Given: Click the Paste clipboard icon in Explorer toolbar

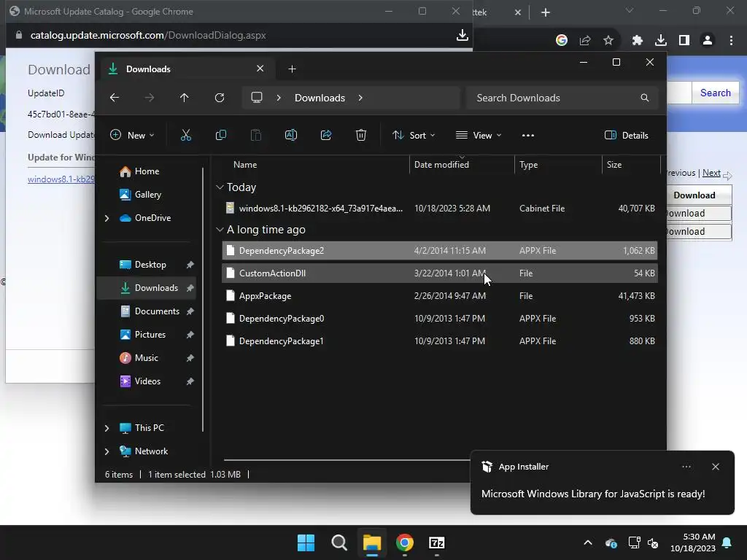Looking at the screenshot, I should 256,135.
